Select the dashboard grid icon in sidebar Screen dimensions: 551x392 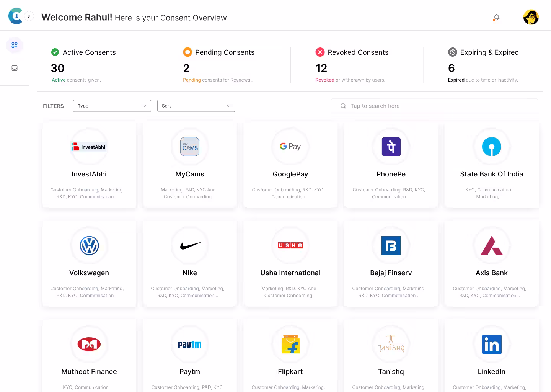tap(15, 45)
